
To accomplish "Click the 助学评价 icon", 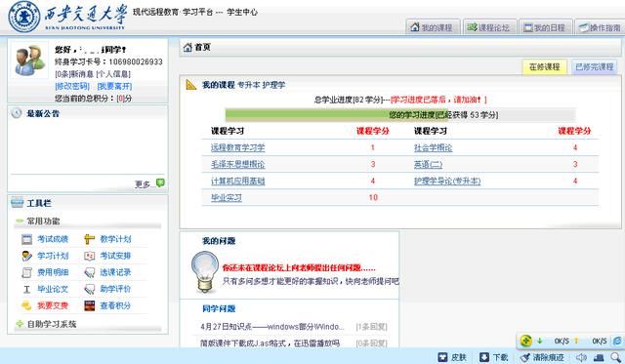I will coord(89,289).
